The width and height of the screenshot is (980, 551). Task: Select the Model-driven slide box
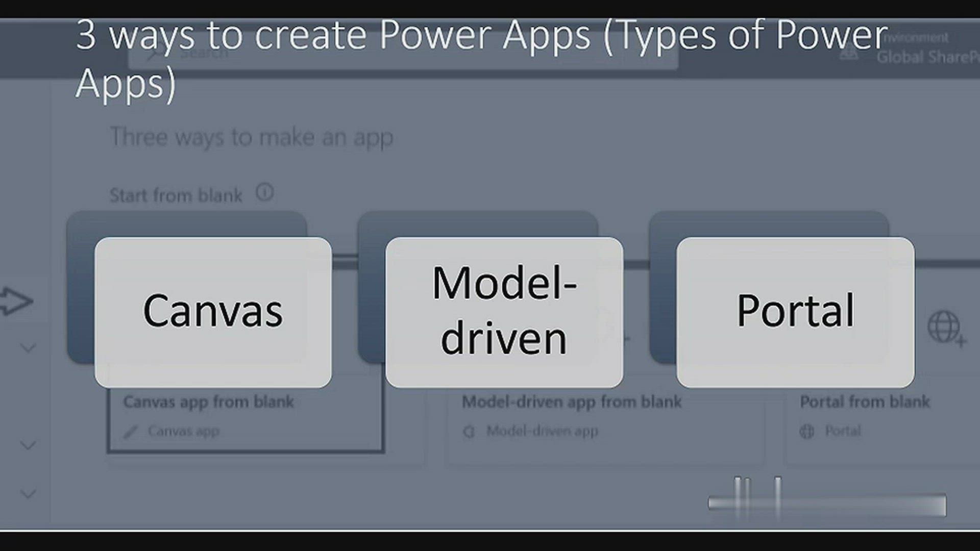tap(504, 312)
